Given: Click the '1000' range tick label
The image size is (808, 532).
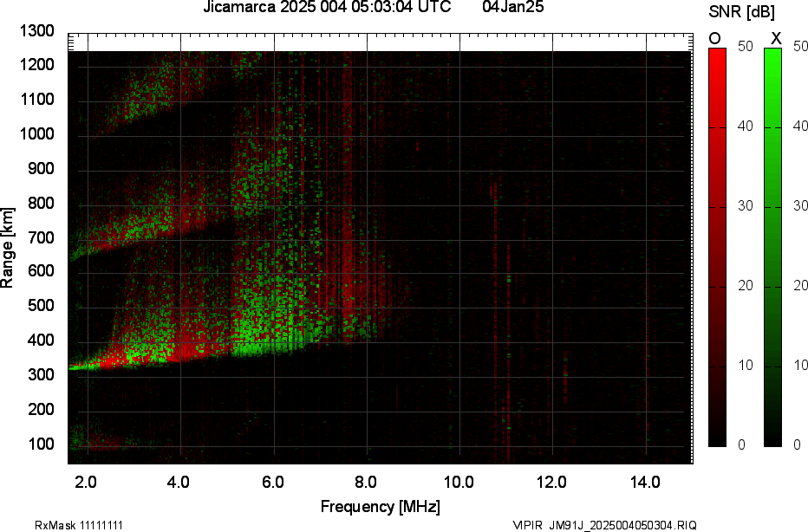Looking at the screenshot, I should point(37,134).
